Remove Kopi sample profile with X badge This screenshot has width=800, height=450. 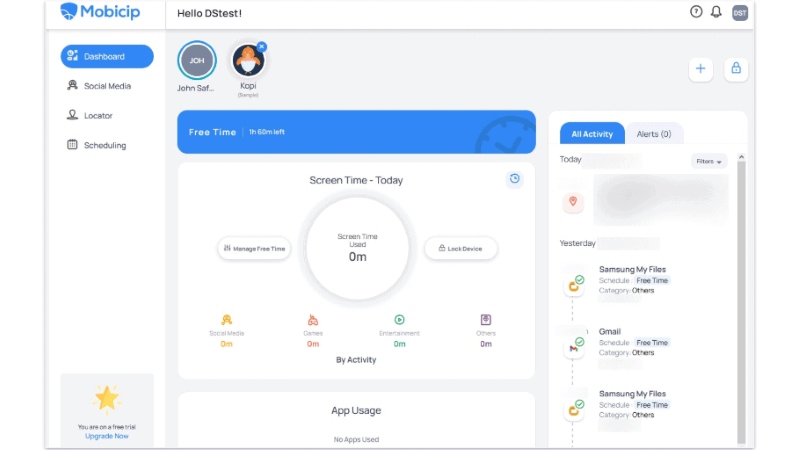[x=262, y=46]
